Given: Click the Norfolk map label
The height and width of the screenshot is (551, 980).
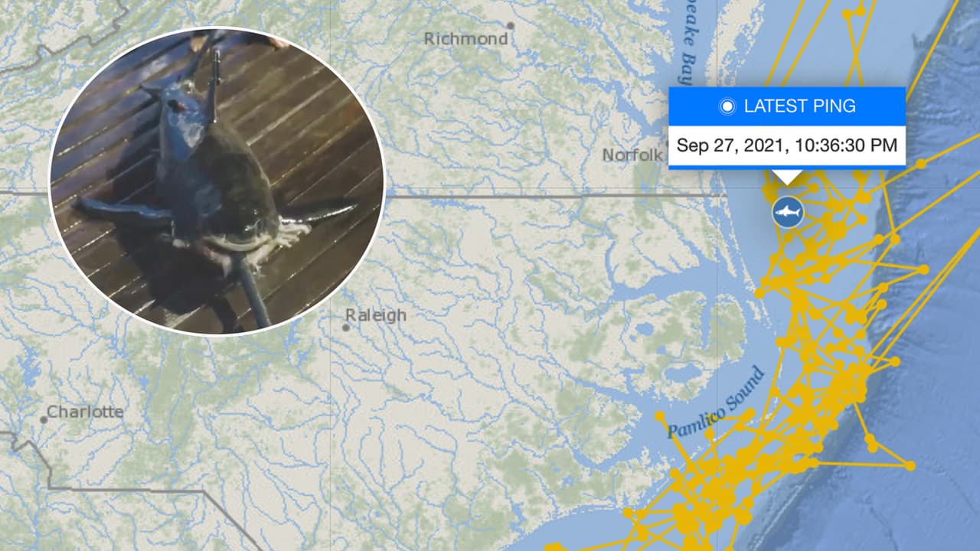Looking at the screenshot, I should [x=632, y=155].
